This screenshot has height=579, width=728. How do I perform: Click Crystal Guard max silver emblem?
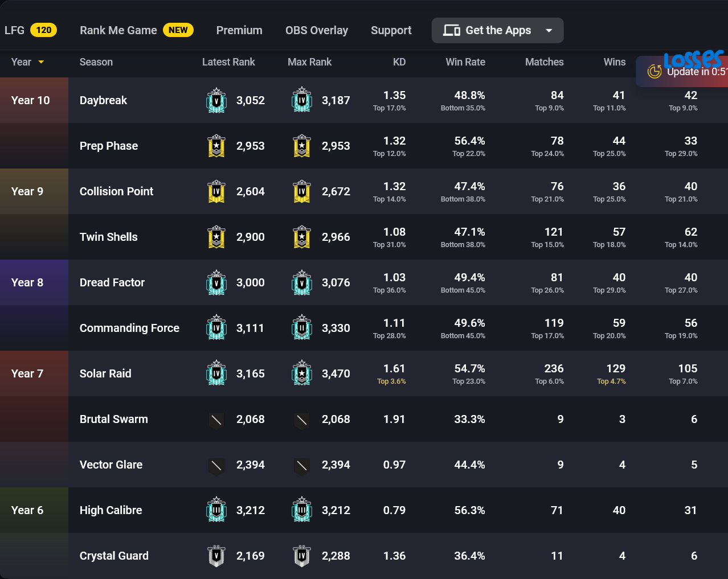302,556
